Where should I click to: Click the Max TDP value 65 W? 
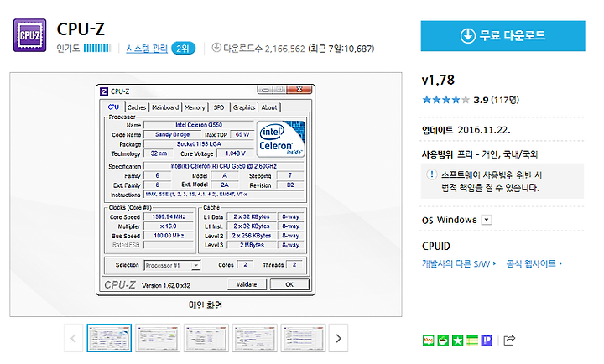click(242, 134)
